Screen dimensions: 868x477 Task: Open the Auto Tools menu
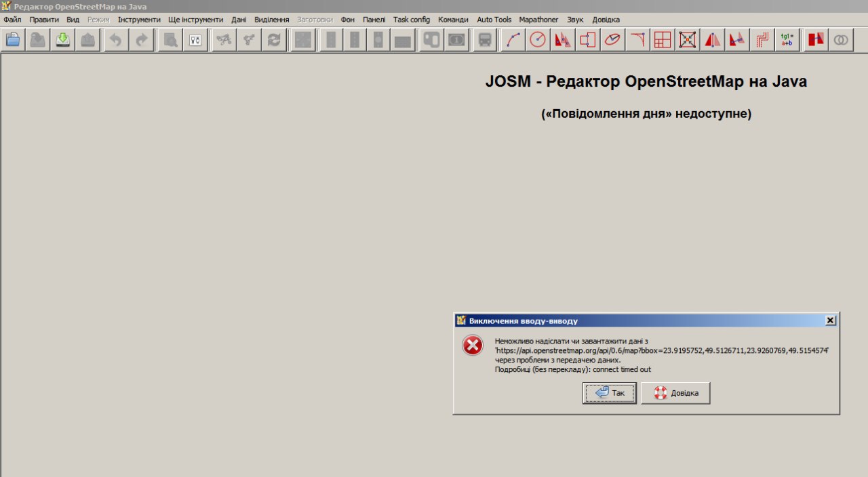click(494, 20)
